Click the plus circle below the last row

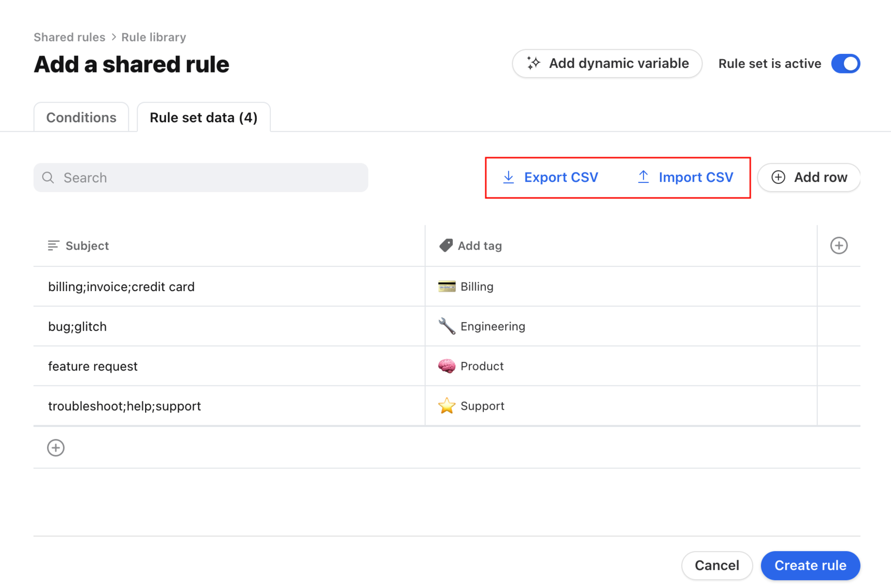click(x=55, y=447)
